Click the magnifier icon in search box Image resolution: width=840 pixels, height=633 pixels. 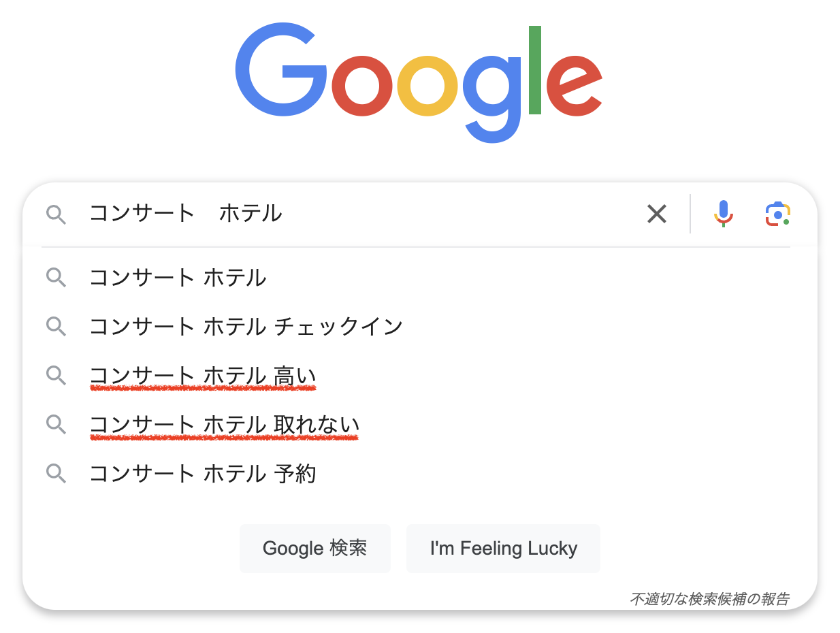pyautogui.click(x=56, y=215)
